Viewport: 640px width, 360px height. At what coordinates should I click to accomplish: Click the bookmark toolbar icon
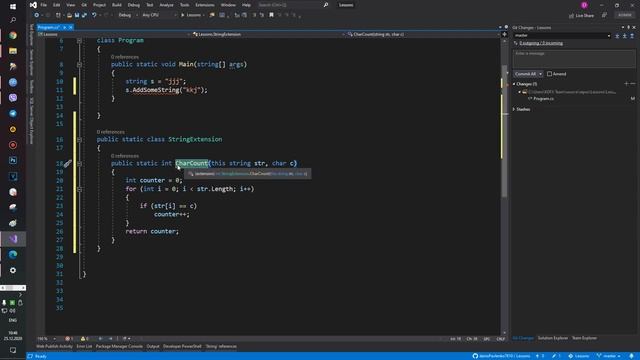pos(271,15)
